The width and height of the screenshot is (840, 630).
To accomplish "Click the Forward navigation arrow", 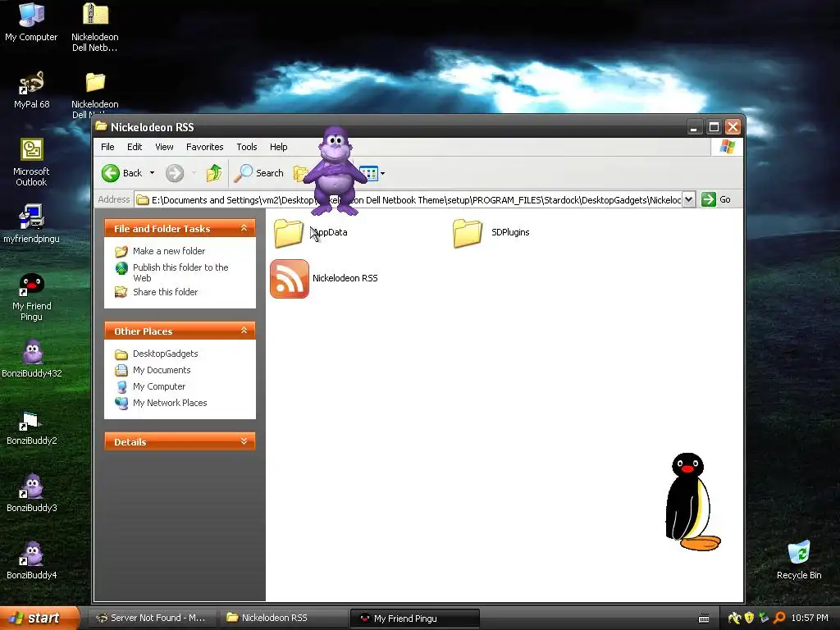I will tap(175, 173).
